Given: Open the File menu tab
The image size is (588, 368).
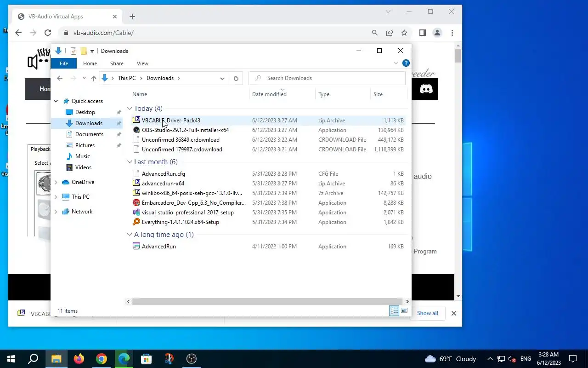Looking at the screenshot, I should [64, 63].
